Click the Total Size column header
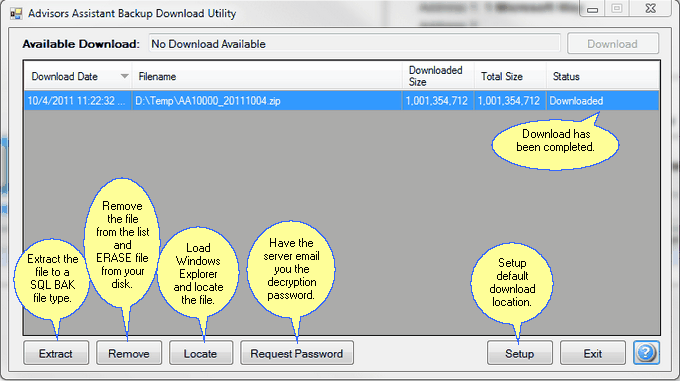The image size is (680, 381). point(510,76)
